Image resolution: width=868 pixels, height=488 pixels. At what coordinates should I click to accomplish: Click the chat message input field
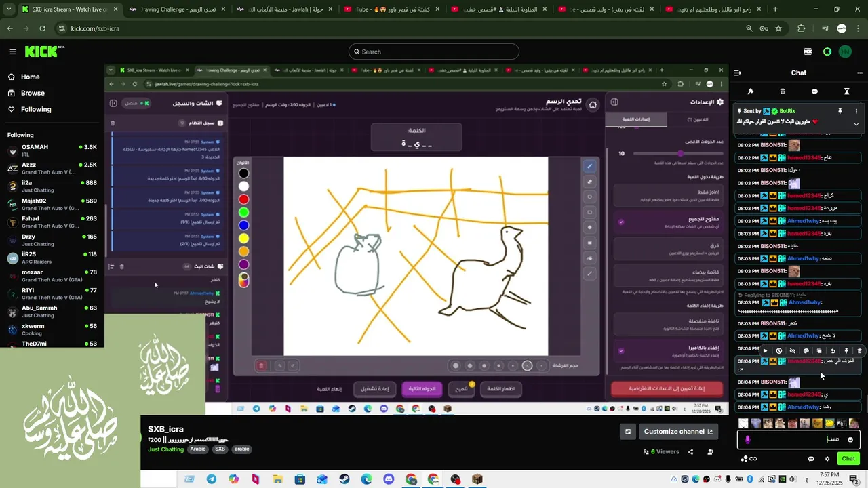tap(799, 439)
